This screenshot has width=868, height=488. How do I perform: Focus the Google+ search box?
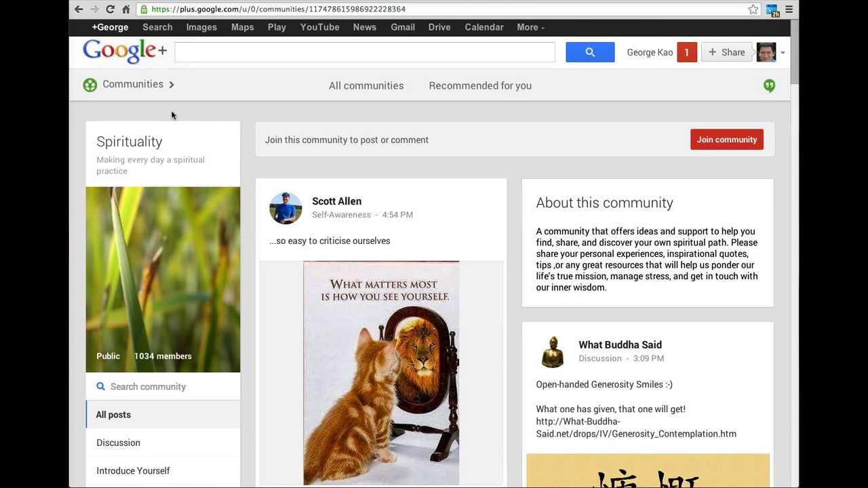[x=365, y=52]
